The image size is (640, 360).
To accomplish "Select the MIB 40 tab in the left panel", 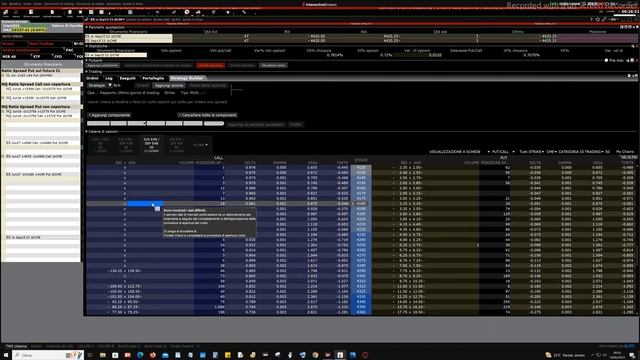I will pos(9,56).
